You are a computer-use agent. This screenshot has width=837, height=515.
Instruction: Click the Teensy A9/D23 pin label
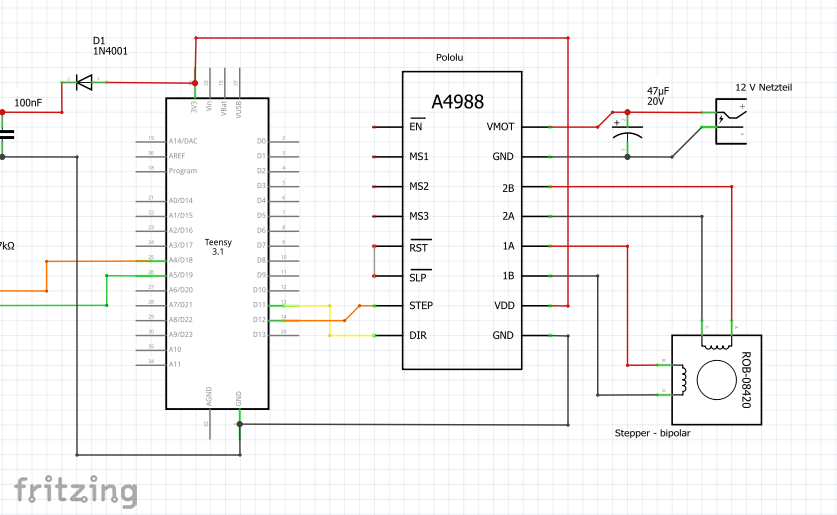[x=181, y=335]
